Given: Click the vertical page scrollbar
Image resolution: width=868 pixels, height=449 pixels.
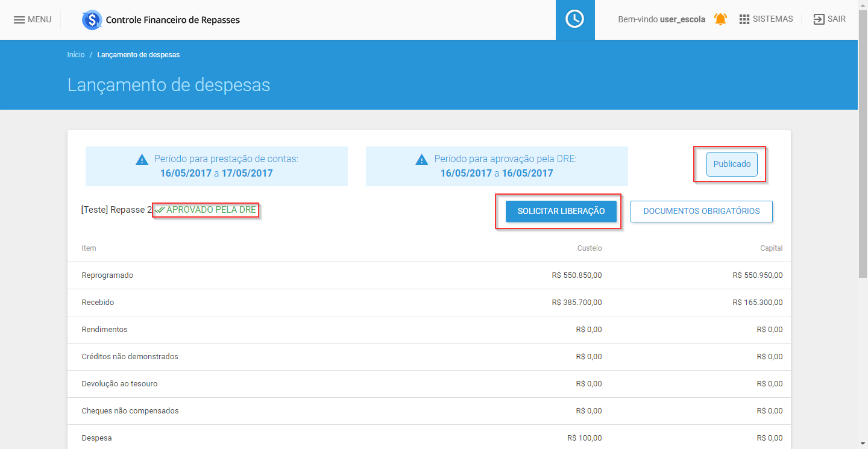Looking at the screenshot, I should click(x=863, y=181).
